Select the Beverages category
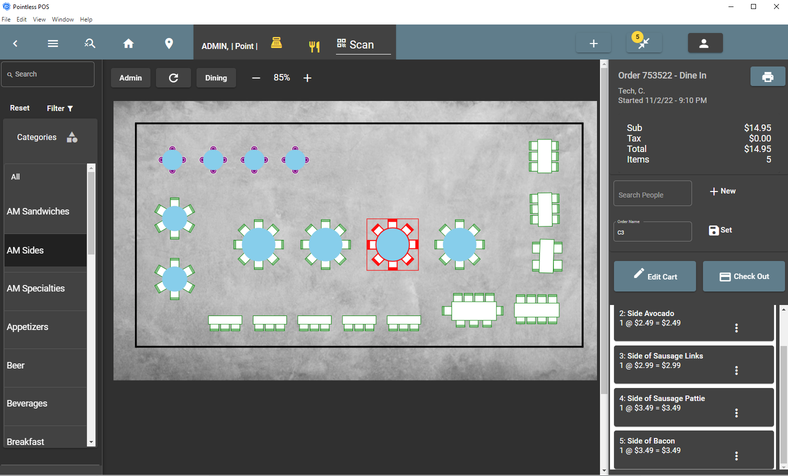Viewport: 788px width, 476px height. pyautogui.click(x=45, y=404)
